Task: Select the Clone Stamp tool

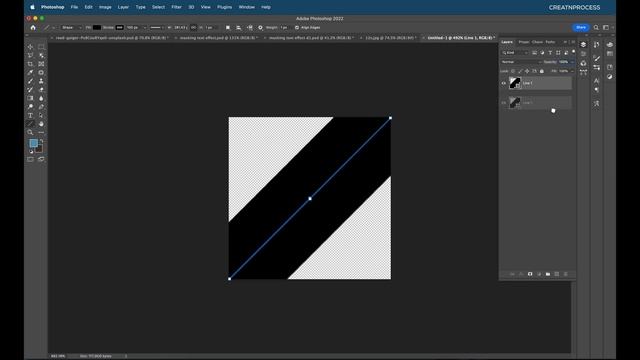Action: [x=41, y=81]
